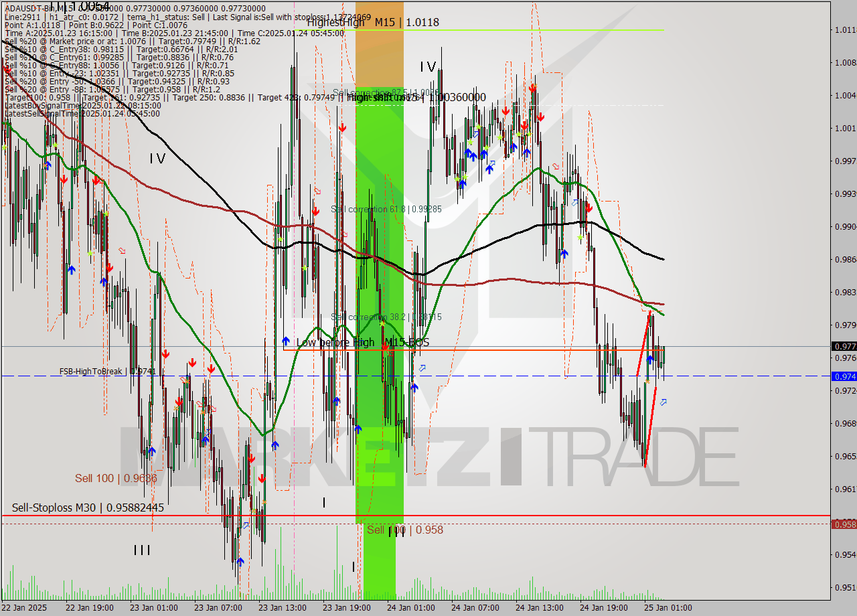Viewport: 857px width, 616px height.
Task: Click the 24 Jan 19:00 time label
Action: click(x=603, y=608)
